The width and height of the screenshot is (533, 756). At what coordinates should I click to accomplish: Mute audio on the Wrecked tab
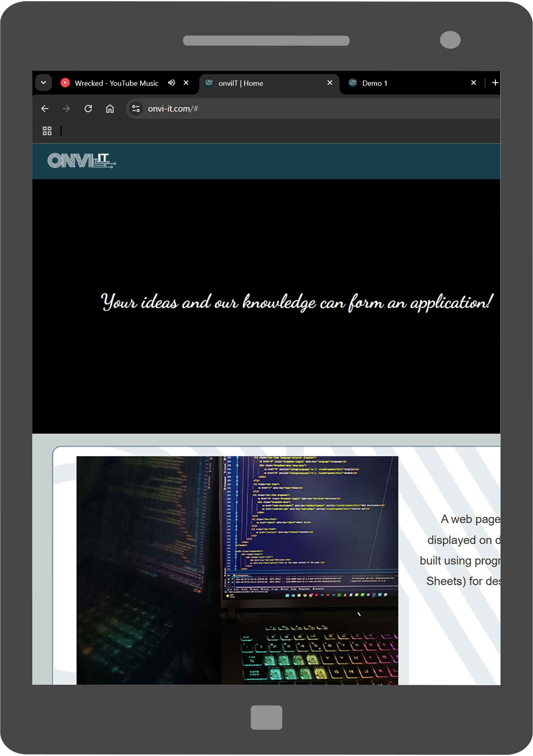pyautogui.click(x=172, y=83)
